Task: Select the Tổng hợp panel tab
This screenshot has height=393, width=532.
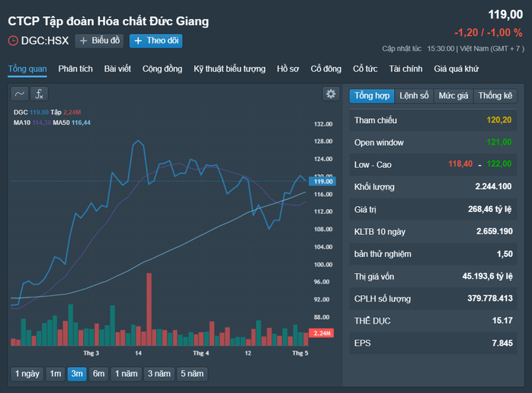Action: click(x=372, y=96)
